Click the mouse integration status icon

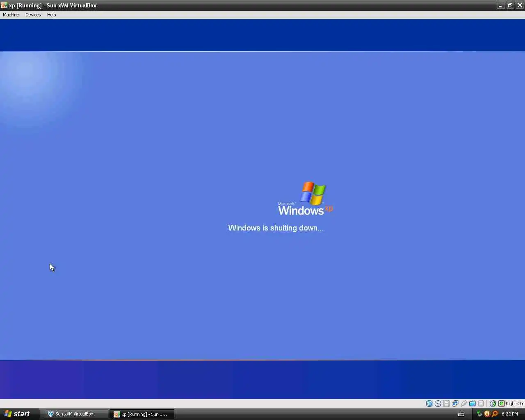[x=493, y=404]
